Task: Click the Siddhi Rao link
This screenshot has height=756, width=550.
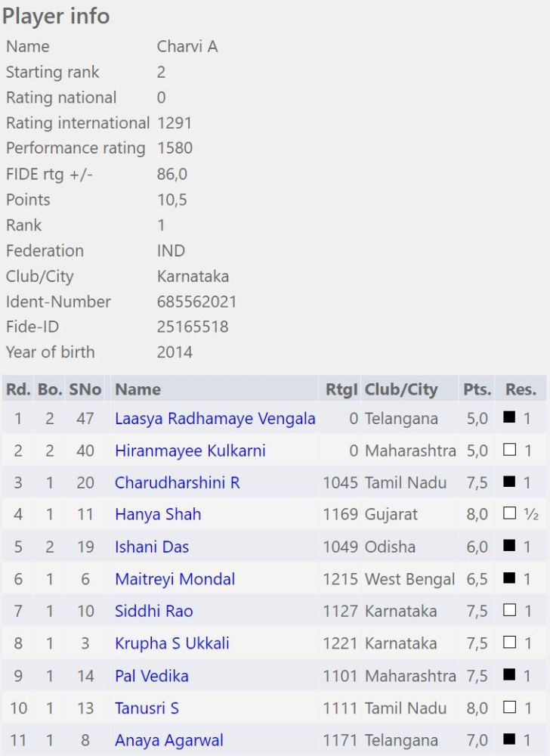Action: (x=153, y=612)
